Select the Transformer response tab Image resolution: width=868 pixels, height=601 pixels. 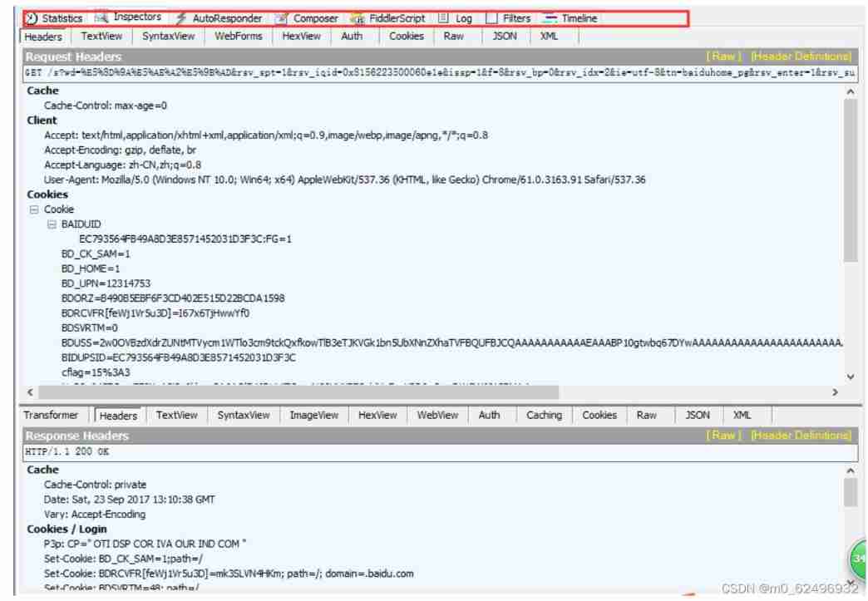point(51,415)
